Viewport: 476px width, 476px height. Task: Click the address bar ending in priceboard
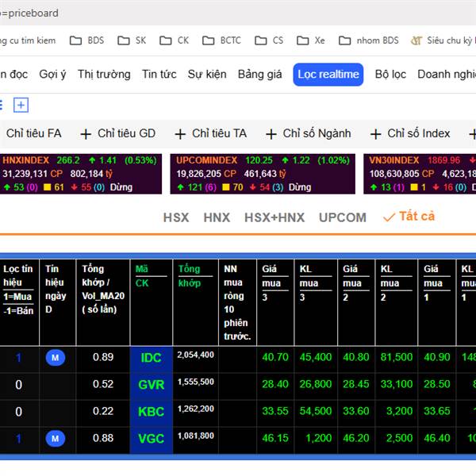click(238, 13)
